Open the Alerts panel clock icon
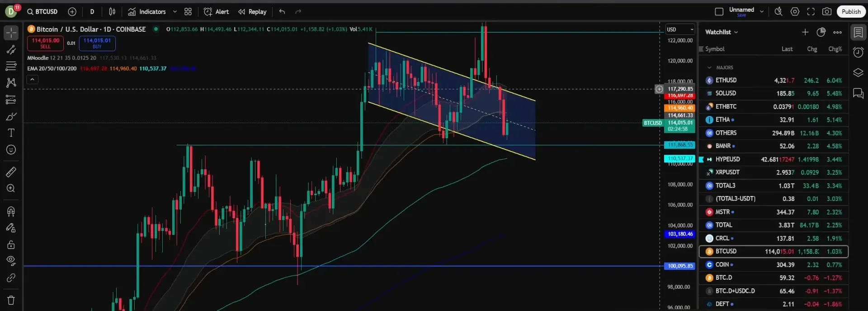 click(858, 53)
